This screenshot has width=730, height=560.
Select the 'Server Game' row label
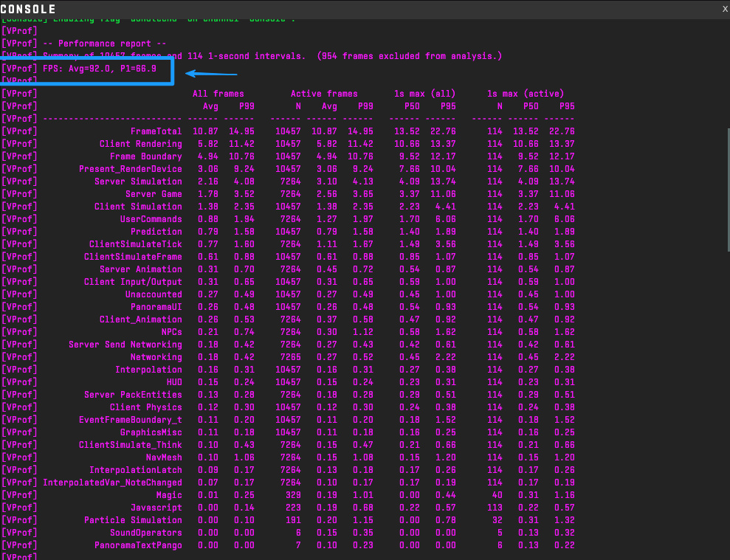pyautogui.click(x=154, y=195)
